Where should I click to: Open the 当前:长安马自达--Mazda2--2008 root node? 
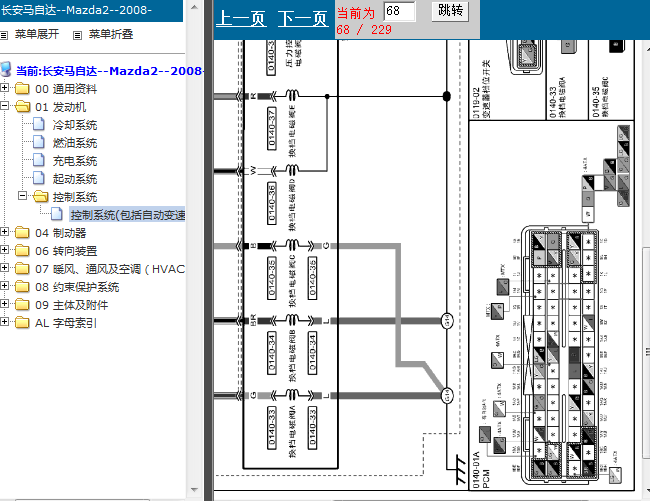[109, 71]
